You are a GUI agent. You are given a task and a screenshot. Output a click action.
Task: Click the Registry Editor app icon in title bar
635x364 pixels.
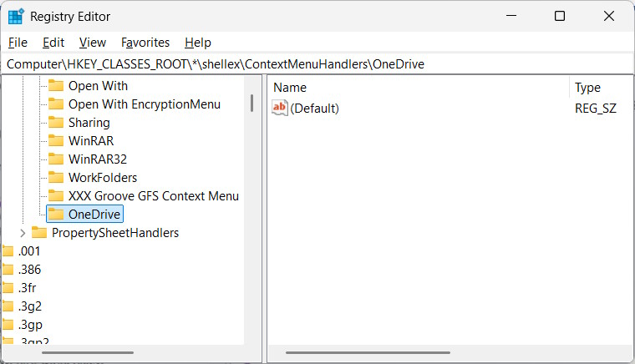coord(16,17)
